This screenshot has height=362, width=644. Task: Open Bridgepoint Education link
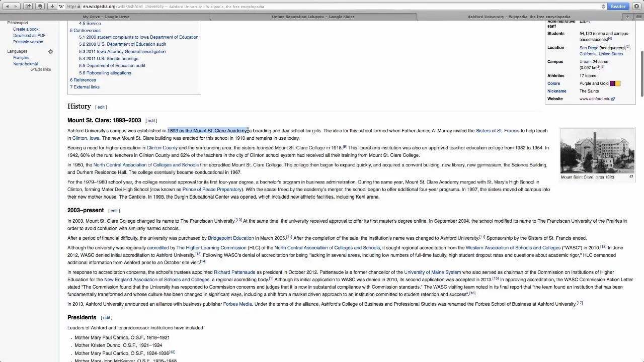tap(231, 238)
